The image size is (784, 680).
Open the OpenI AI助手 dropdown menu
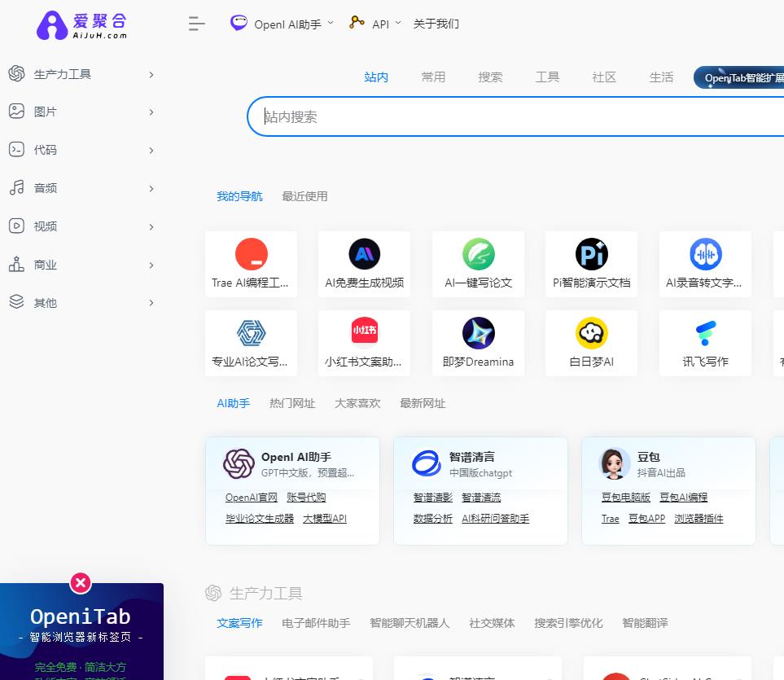point(283,24)
